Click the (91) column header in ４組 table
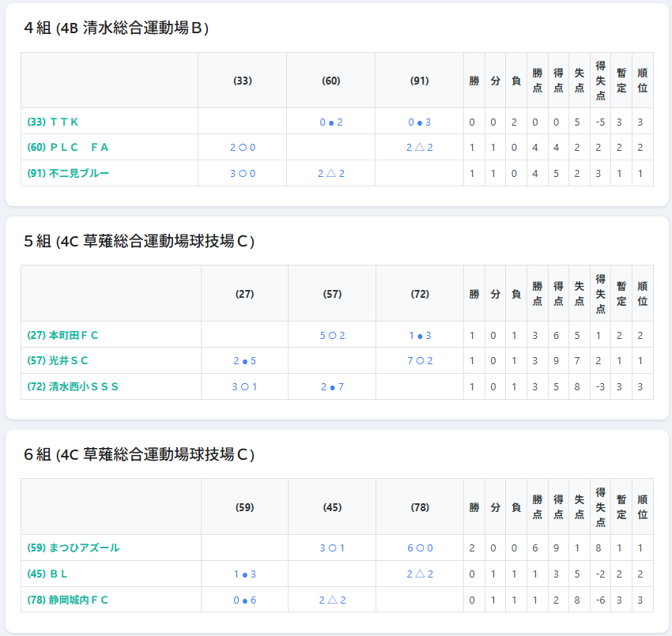Image resolution: width=672 pixels, height=636 pixels. pyautogui.click(x=419, y=81)
